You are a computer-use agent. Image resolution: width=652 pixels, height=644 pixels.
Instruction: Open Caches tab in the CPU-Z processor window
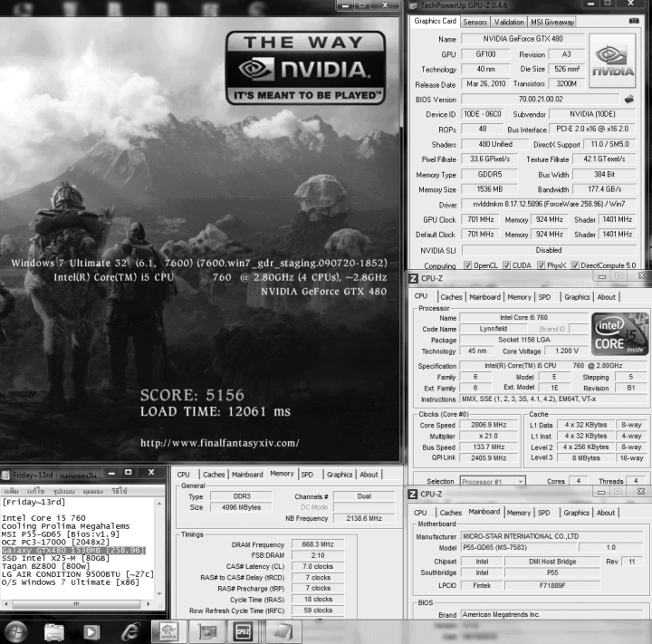tap(451, 297)
